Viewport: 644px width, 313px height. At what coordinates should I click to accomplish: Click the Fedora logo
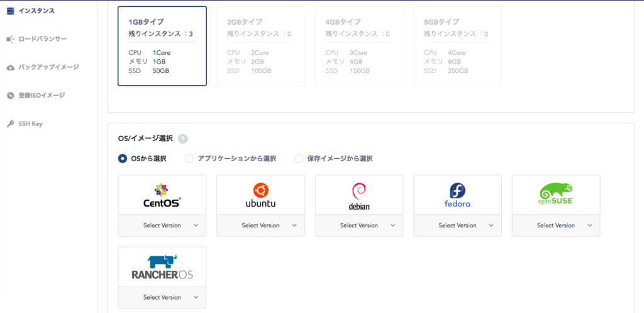tap(457, 195)
